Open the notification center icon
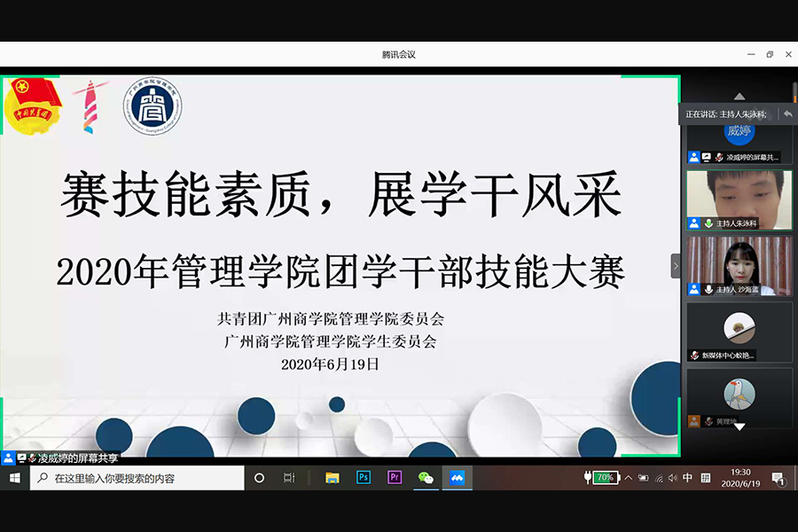This screenshot has width=798, height=532. (778, 477)
